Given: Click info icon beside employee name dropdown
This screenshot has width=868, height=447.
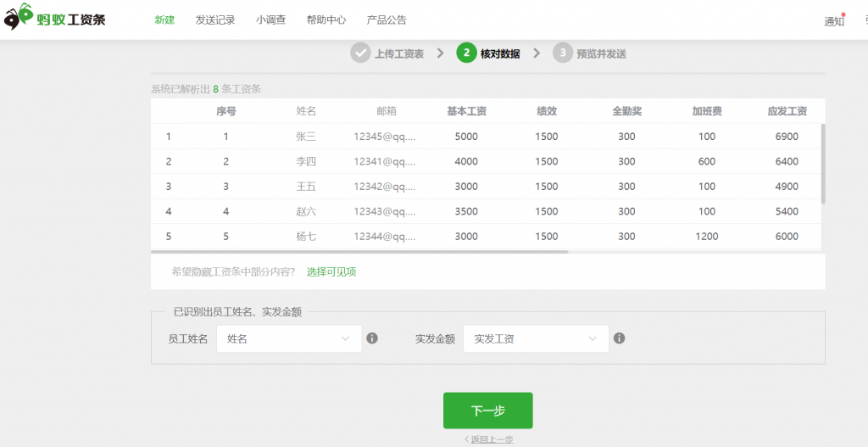Looking at the screenshot, I should point(371,338).
